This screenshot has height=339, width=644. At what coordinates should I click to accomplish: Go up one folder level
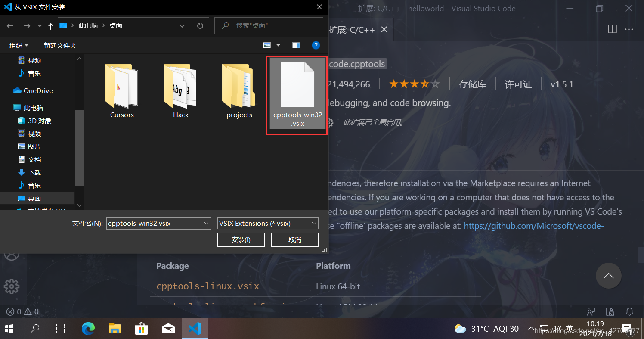51,26
